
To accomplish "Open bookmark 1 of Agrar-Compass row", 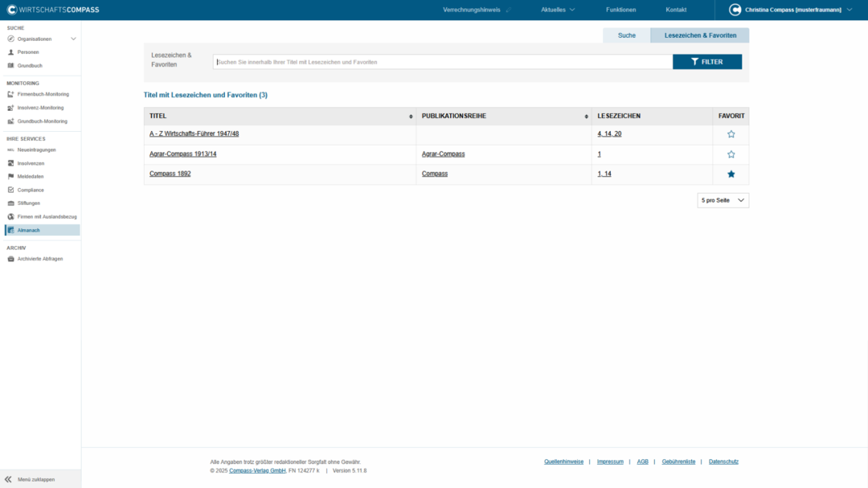I will [x=599, y=154].
